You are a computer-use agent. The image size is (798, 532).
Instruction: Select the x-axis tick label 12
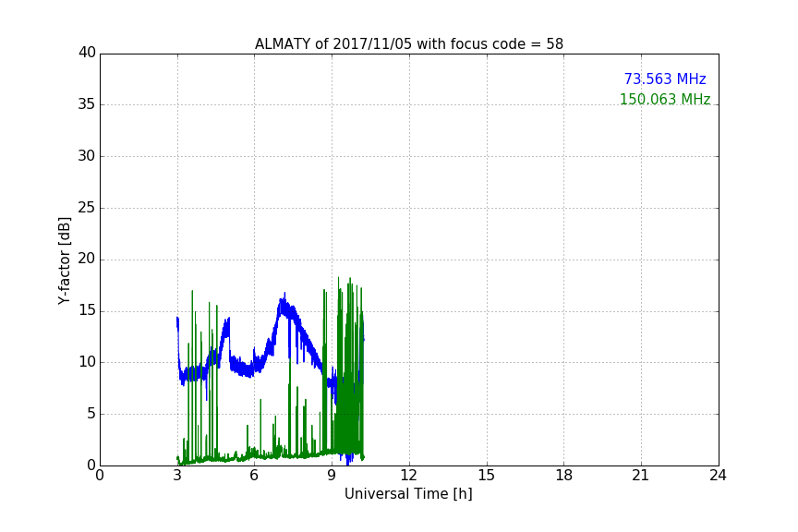coord(409,476)
